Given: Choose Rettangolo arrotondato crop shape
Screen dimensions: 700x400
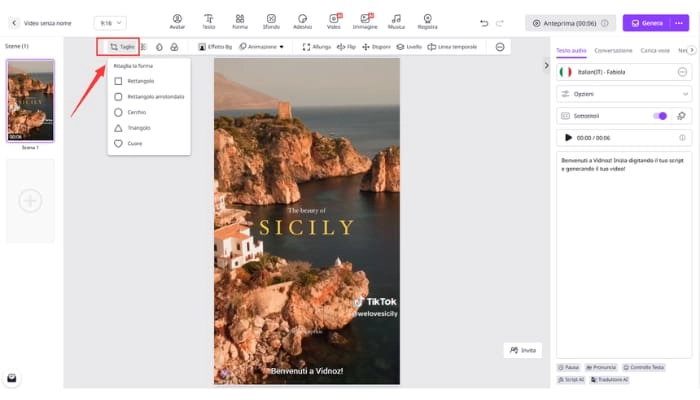Looking at the screenshot, I should [149, 97].
